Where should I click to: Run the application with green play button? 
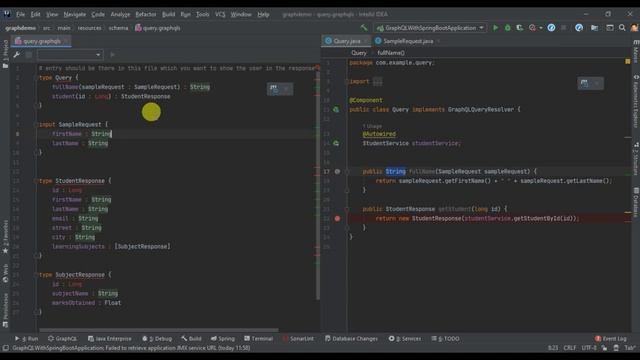(496, 28)
